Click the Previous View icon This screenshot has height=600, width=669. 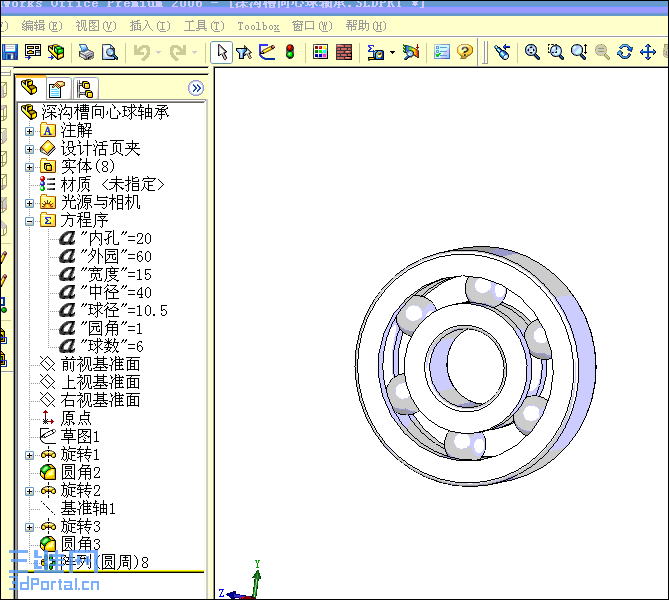coord(502,52)
